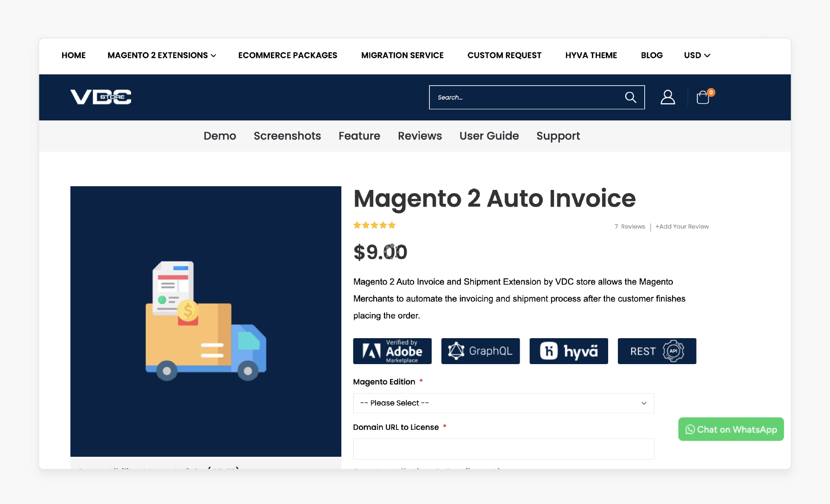This screenshot has width=830, height=504.
Task: Switch to the Support tab
Action: tap(558, 136)
